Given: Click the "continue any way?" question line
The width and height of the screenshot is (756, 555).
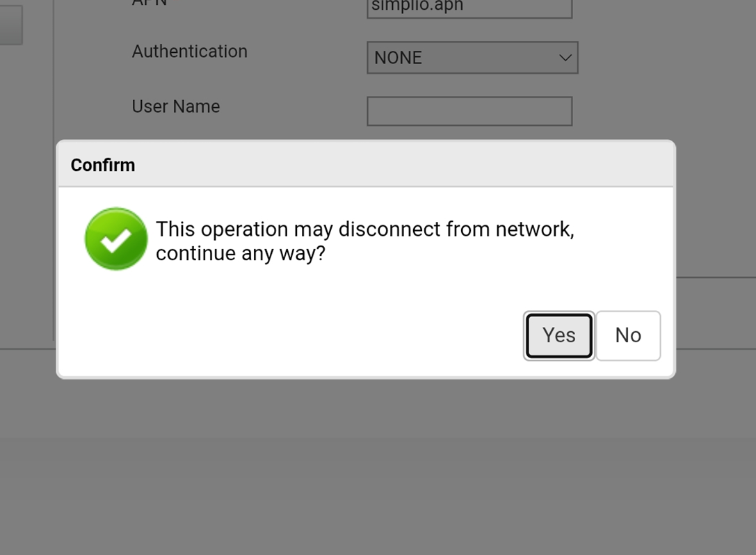Looking at the screenshot, I should click(x=241, y=253).
